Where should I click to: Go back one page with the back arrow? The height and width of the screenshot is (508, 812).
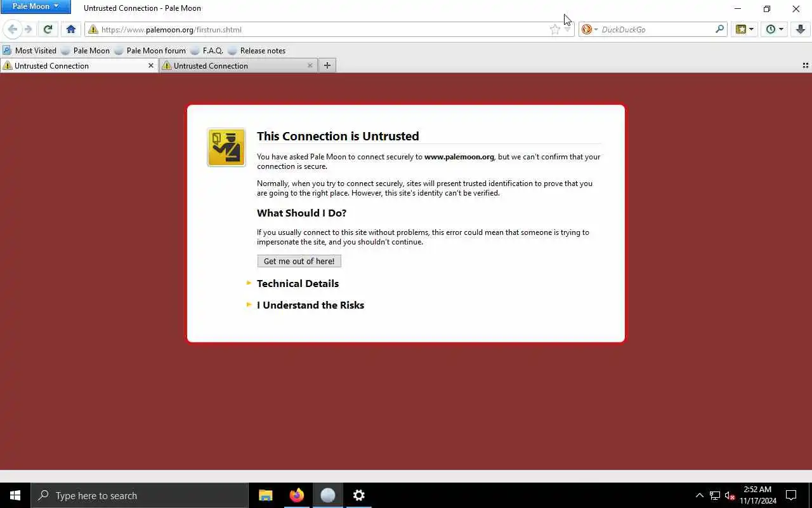pos(13,29)
